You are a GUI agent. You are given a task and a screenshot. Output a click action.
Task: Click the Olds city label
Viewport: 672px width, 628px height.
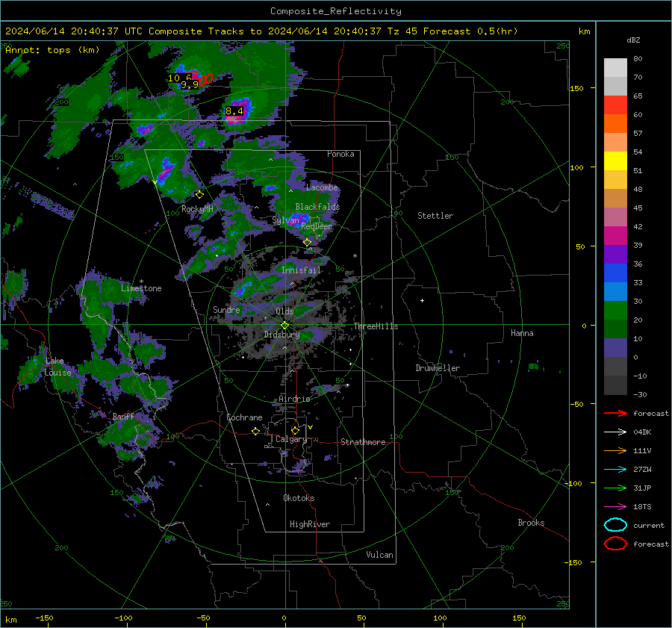[x=284, y=311]
